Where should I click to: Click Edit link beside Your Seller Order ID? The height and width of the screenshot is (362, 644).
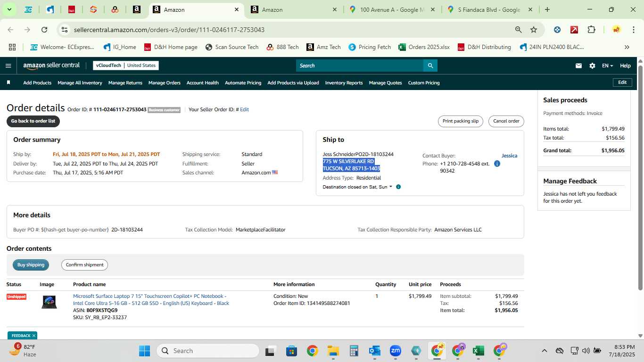point(244,109)
